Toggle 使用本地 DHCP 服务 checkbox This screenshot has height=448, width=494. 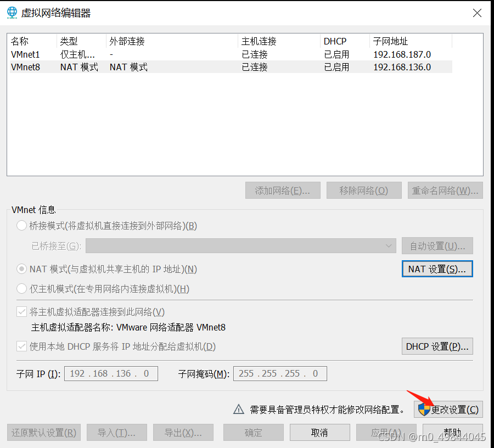click(21, 346)
